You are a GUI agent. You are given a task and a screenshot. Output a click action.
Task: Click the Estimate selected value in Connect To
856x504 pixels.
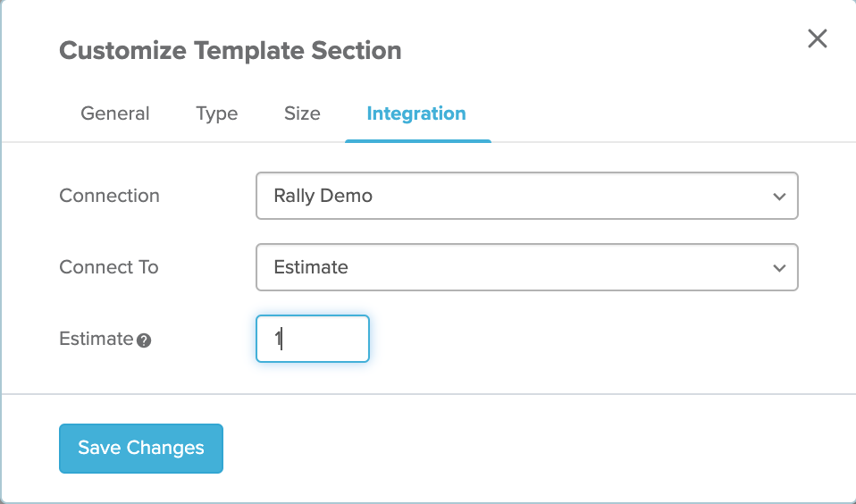click(311, 267)
